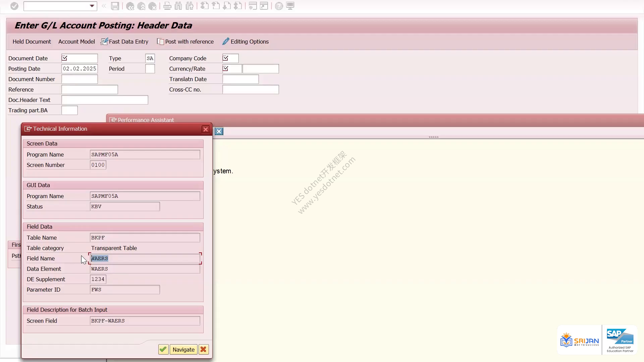Click the Field Name WAERS field
Screen dimensions: 644x362
point(145,258)
